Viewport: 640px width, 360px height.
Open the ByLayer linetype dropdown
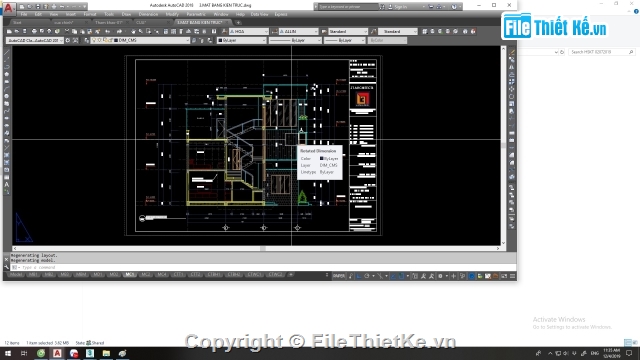295,40
